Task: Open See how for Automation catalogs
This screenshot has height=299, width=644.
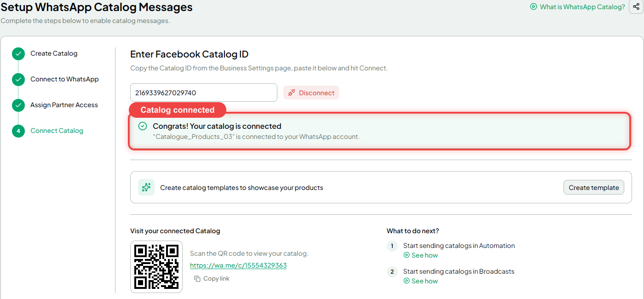Action: [x=425, y=255]
